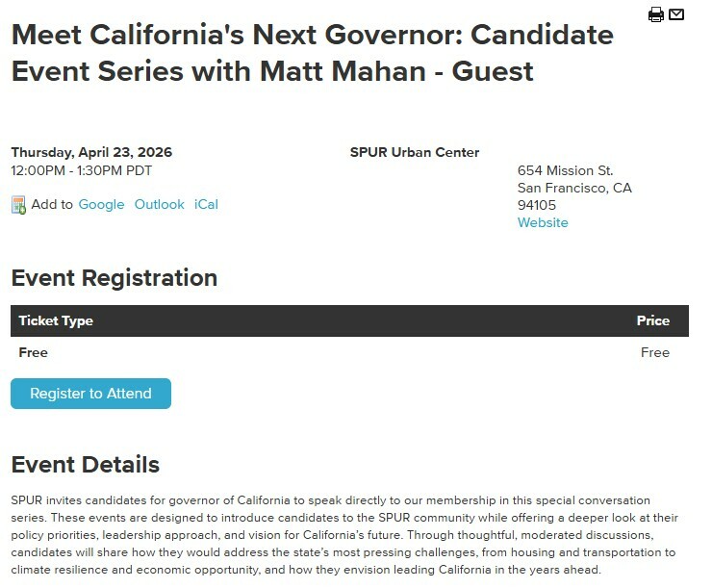The width and height of the screenshot is (712, 588).
Task: Click the Price column header
Action: [652, 320]
